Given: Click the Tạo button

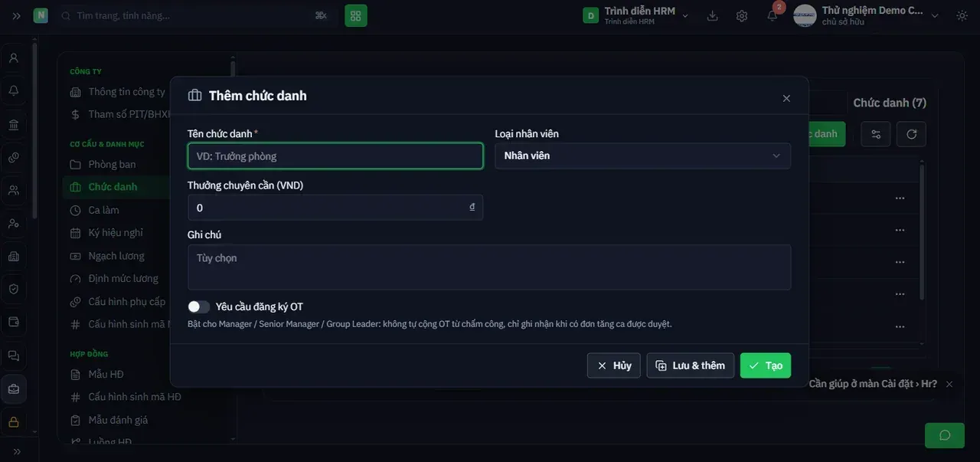Looking at the screenshot, I should [x=766, y=365].
